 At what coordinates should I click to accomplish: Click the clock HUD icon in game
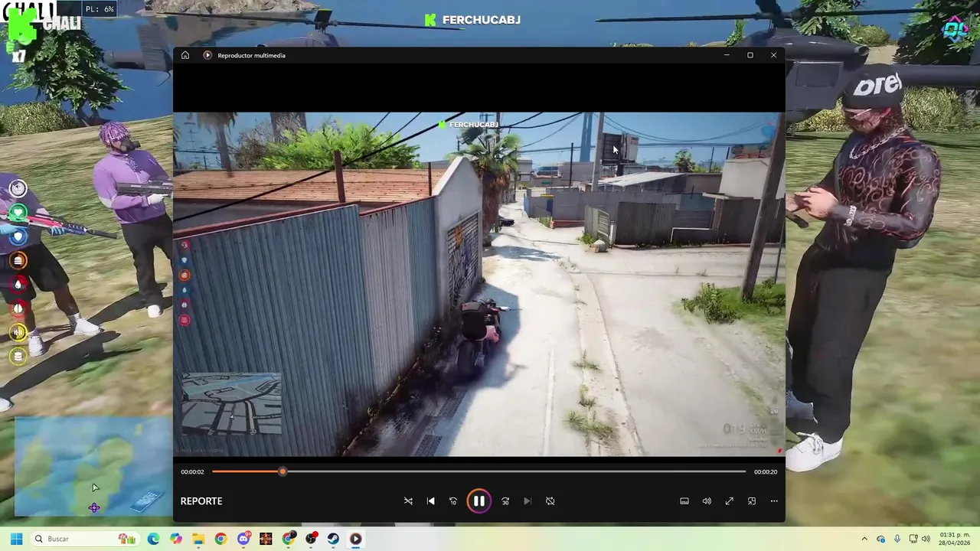pyautogui.click(x=18, y=188)
